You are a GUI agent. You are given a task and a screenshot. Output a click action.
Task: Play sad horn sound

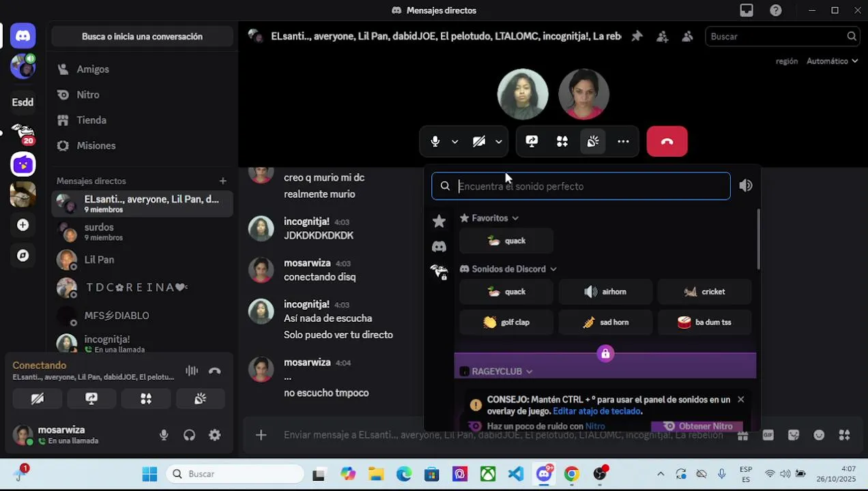click(x=605, y=323)
